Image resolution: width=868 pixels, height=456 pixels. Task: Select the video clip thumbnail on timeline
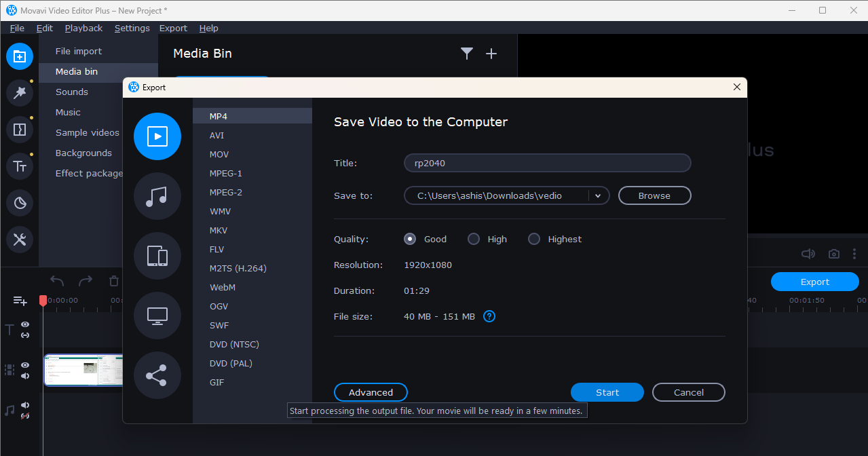[83, 370]
